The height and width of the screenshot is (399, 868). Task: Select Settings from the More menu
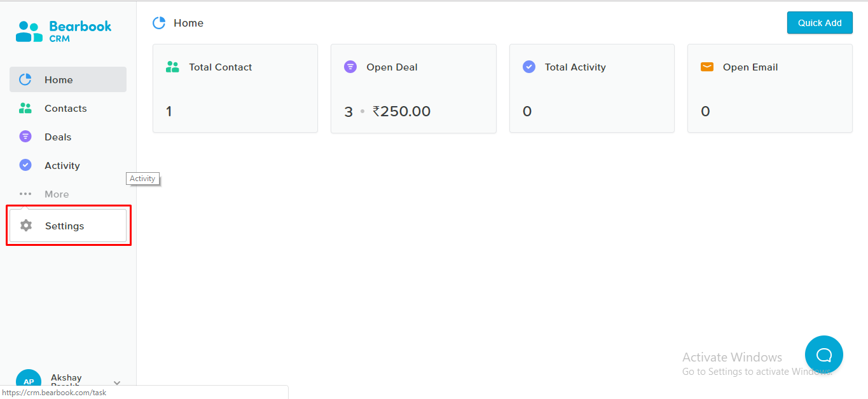click(65, 226)
